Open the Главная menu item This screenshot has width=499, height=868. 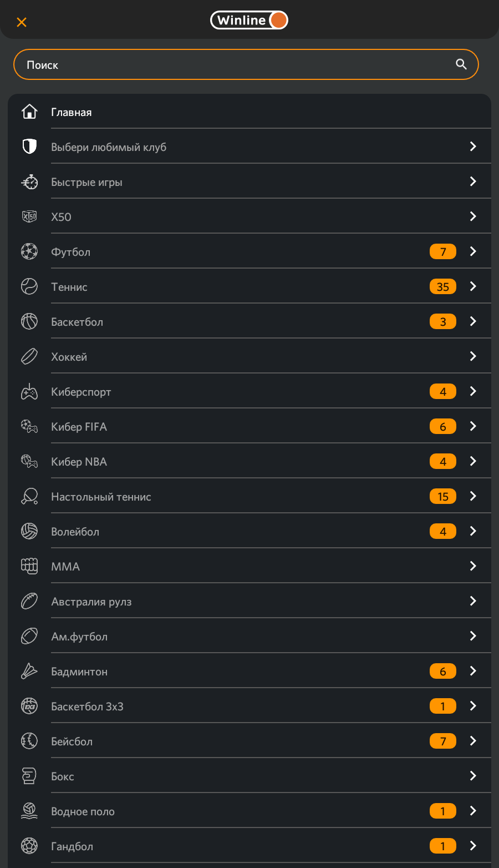click(x=72, y=112)
